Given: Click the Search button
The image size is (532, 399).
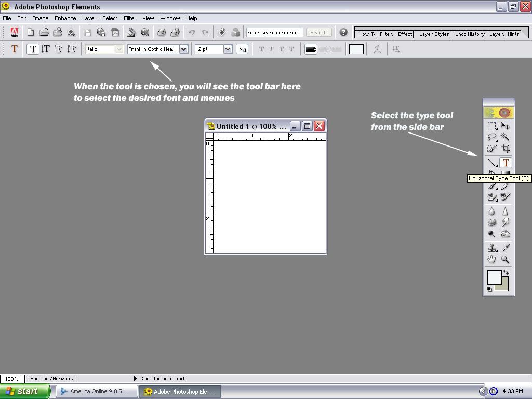Looking at the screenshot, I should 318,33.
